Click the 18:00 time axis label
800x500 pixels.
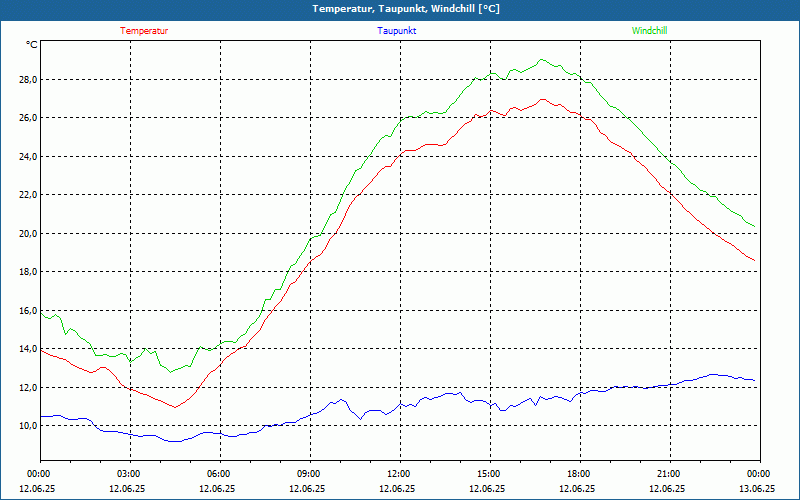click(x=580, y=474)
